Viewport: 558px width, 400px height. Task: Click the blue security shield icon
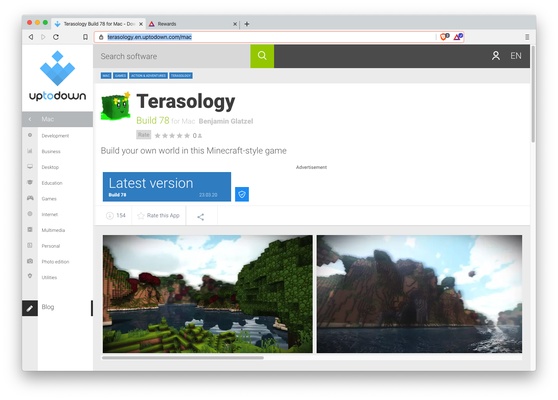[x=242, y=194]
